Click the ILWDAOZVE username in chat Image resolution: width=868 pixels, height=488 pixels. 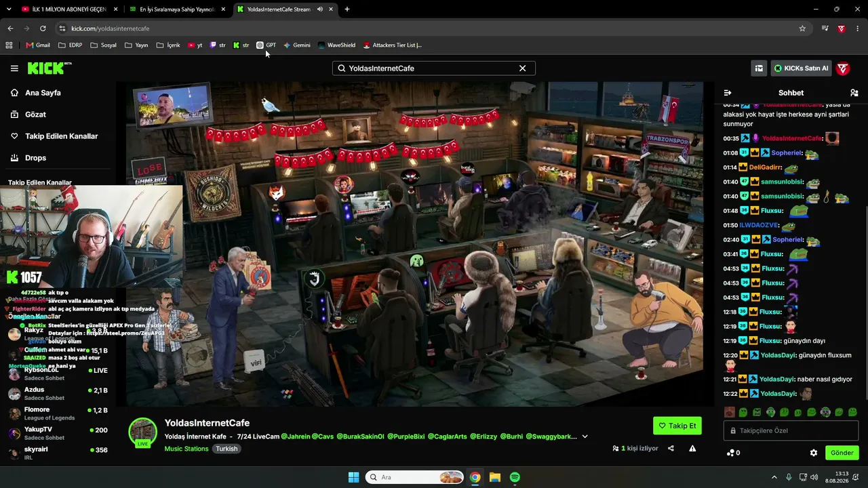click(x=759, y=226)
